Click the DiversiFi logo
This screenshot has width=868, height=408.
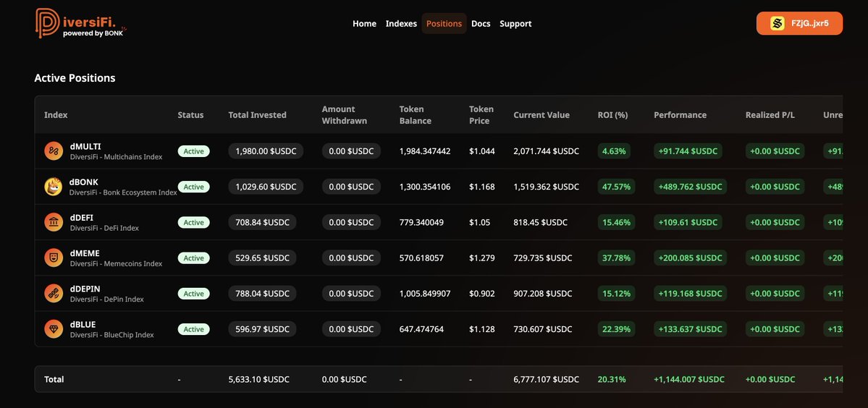81,23
